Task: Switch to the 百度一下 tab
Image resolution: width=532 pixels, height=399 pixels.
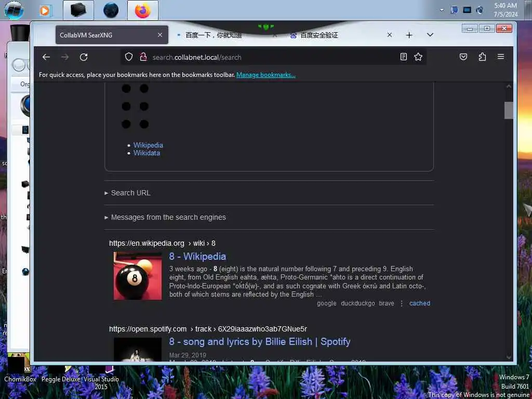Action: 214,35
